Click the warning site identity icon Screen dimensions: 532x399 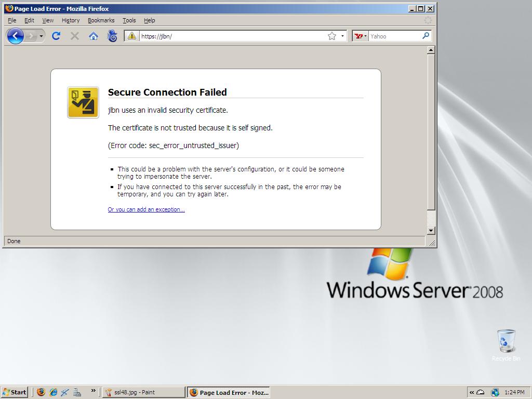click(132, 36)
